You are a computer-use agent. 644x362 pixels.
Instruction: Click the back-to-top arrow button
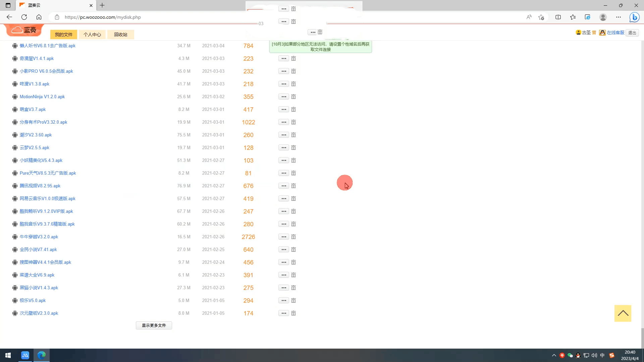click(623, 313)
